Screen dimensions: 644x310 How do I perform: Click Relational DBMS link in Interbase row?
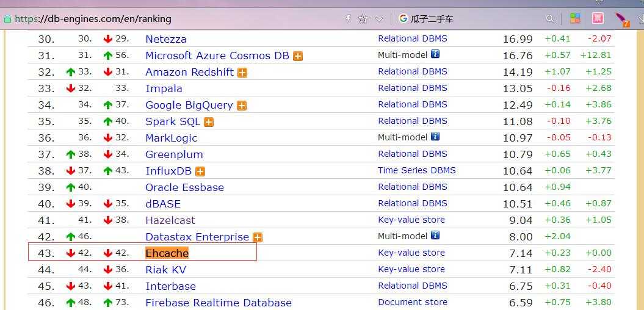click(413, 286)
